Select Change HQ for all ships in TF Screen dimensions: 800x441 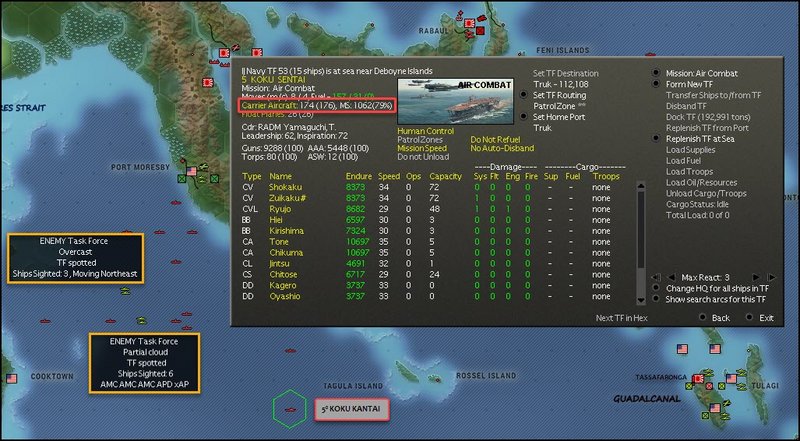click(656, 288)
